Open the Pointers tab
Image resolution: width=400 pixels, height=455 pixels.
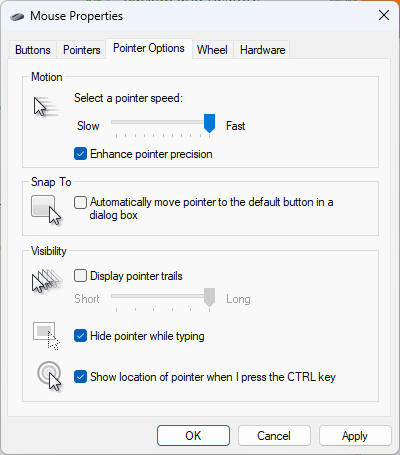tap(82, 50)
